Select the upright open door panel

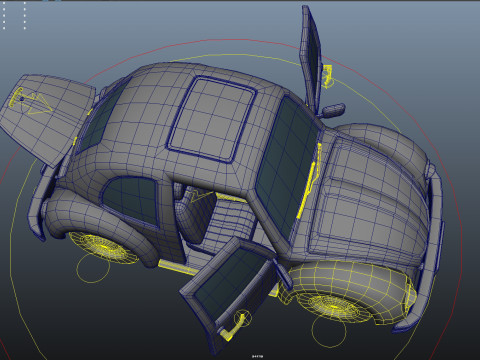pyautogui.click(x=311, y=59)
